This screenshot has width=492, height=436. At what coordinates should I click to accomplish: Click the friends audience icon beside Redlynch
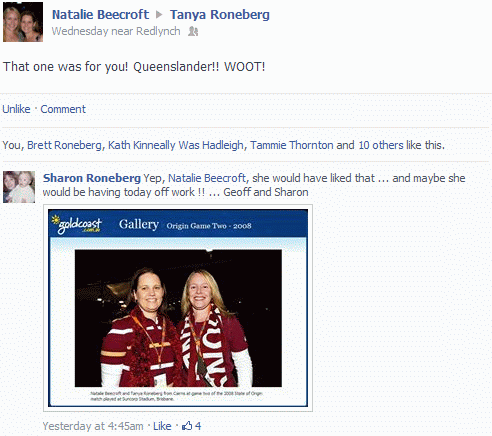[x=193, y=31]
